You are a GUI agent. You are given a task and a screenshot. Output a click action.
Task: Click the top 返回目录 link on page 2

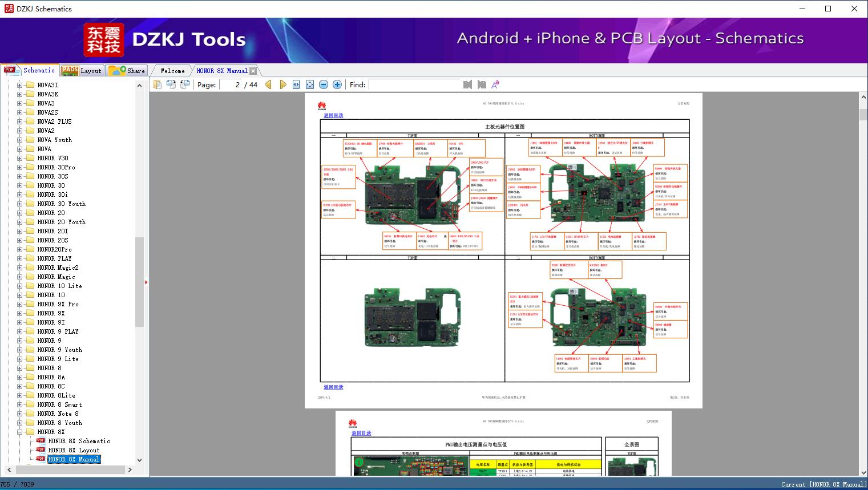(333, 115)
